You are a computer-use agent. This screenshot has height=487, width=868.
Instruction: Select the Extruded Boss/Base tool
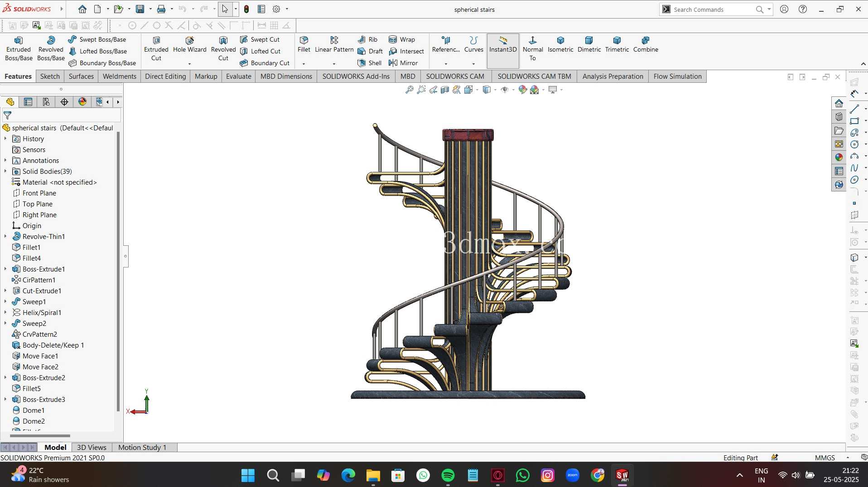click(19, 48)
